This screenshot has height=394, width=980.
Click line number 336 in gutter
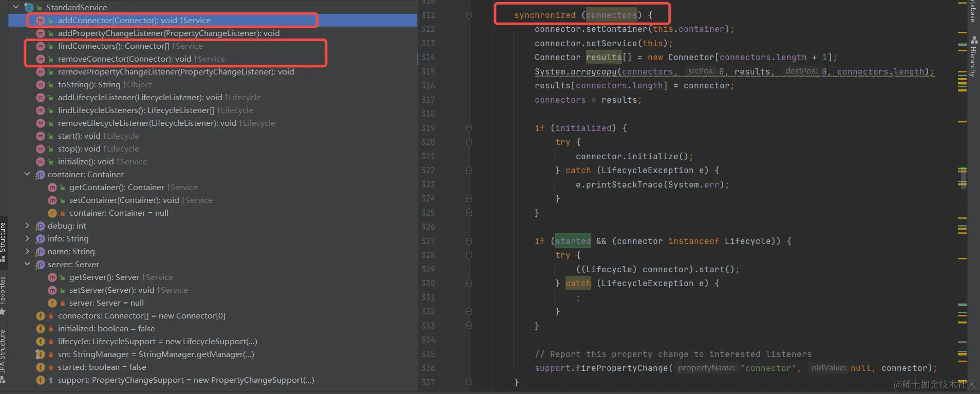pos(428,368)
